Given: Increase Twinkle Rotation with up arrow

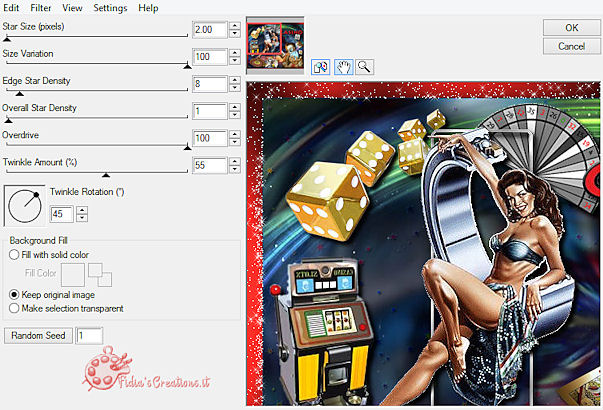Looking at the screenshot, I should tap(82, 210).
